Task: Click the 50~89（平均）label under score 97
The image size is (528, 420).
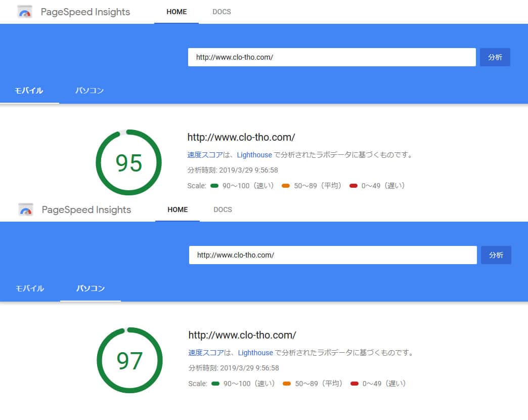Action: 319,384
